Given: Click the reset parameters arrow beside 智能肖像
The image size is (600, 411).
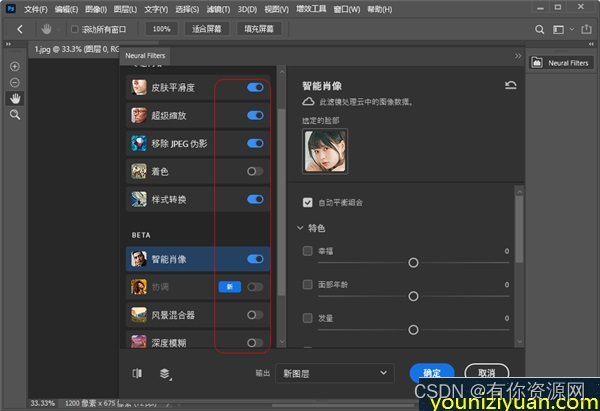Looking at the screenshot, I should (x=510, y=85).
